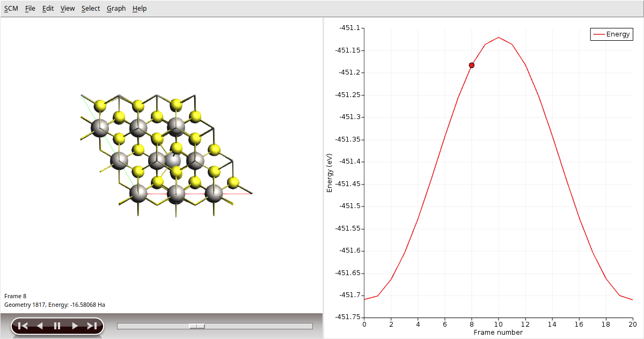644x339 pixels.
Task: Click the frame slider handle
Action: pyautogui.click(x=196, y=326)
